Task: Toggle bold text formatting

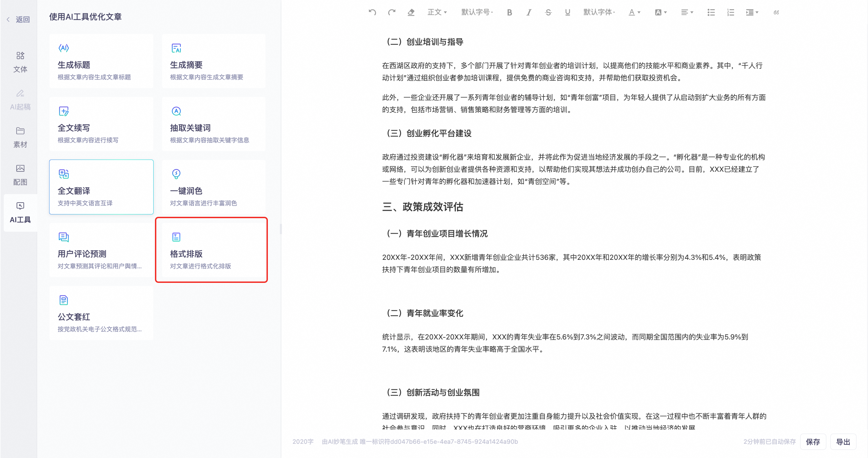Action: [509, 13]
